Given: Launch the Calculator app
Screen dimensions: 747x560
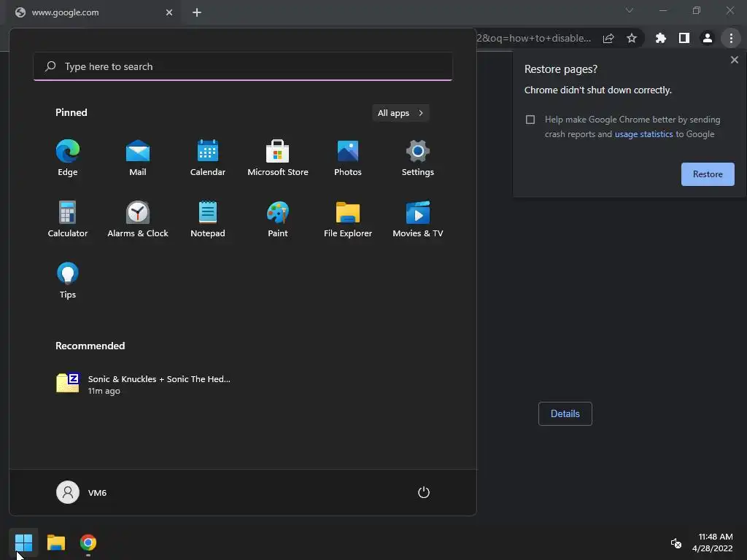Looking at the screenshot, I should (x=68, y=219).
